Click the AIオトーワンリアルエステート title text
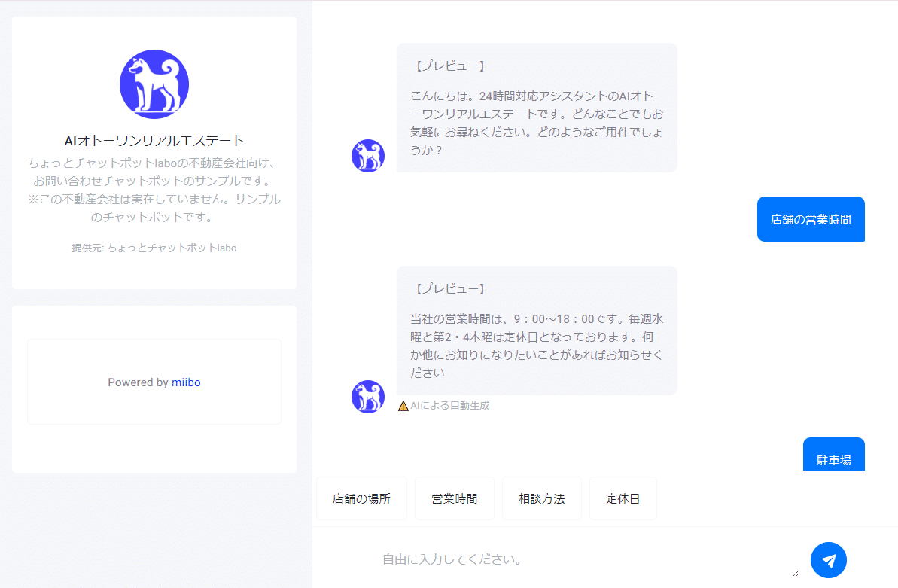This screenshot has height=588, width=898. tap(154, 139)
